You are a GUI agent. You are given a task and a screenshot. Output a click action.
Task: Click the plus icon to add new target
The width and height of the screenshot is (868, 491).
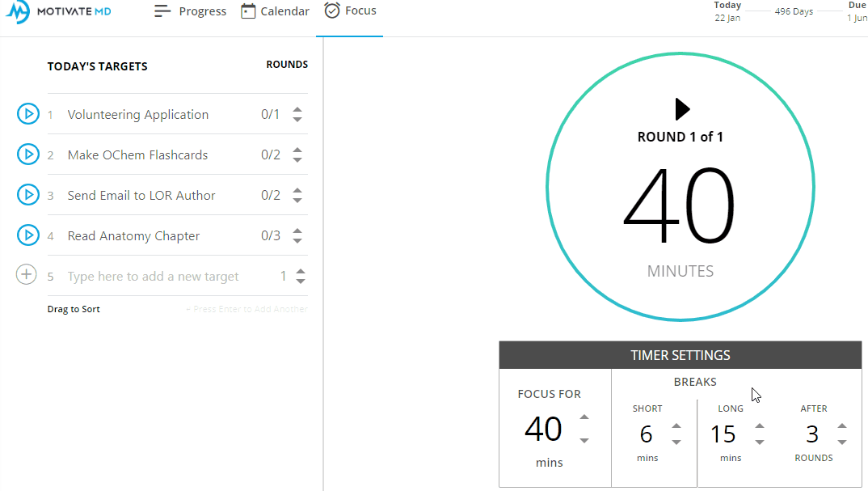tap(26, 275)
